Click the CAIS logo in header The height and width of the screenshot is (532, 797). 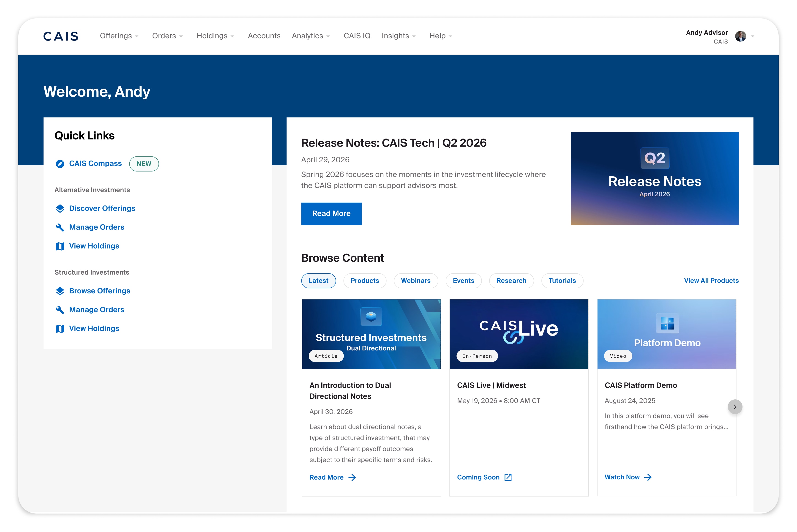pyautogui.click(x=61, y=36)
